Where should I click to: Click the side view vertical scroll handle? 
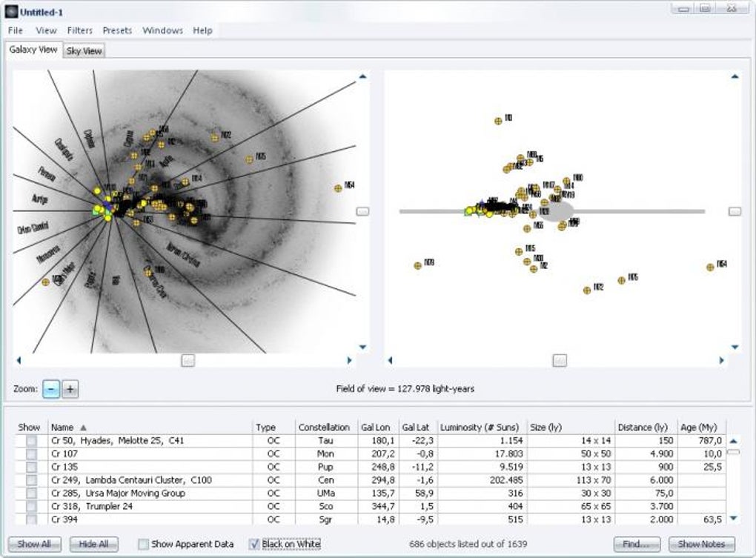pyautogui.click(x=735, y=211)
